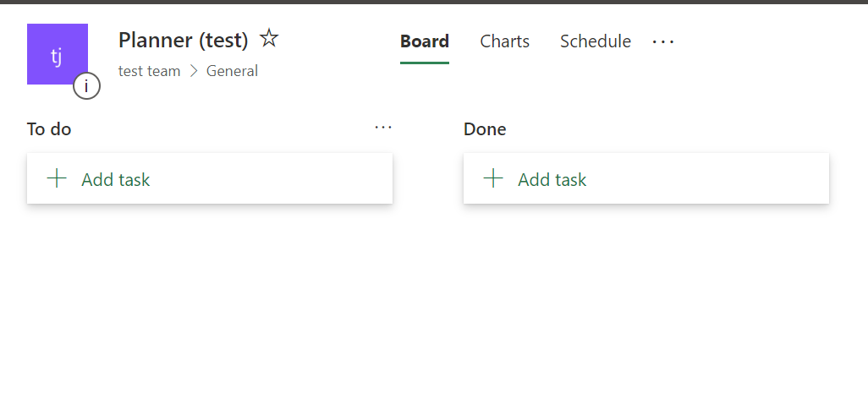Favorite the plan with the star icon
This screenshot has height=415, width=868.
269,38
